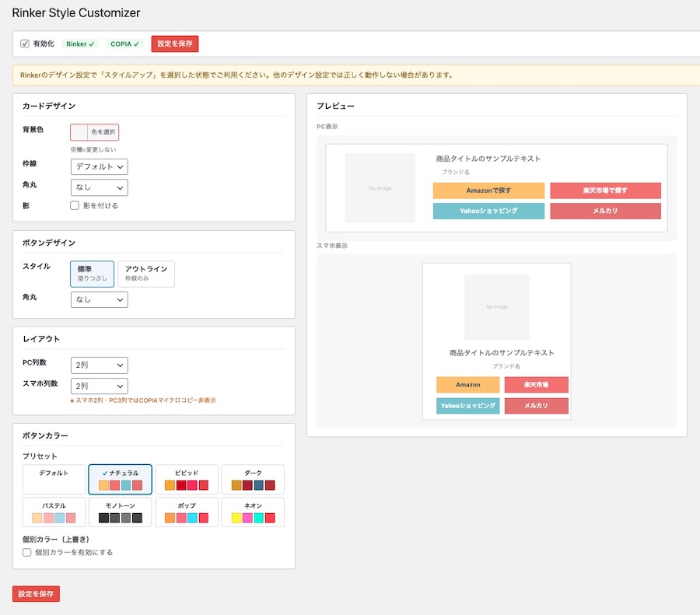
Task: Open the スマホ列数 dropdown
Action: tap(99, 386)
